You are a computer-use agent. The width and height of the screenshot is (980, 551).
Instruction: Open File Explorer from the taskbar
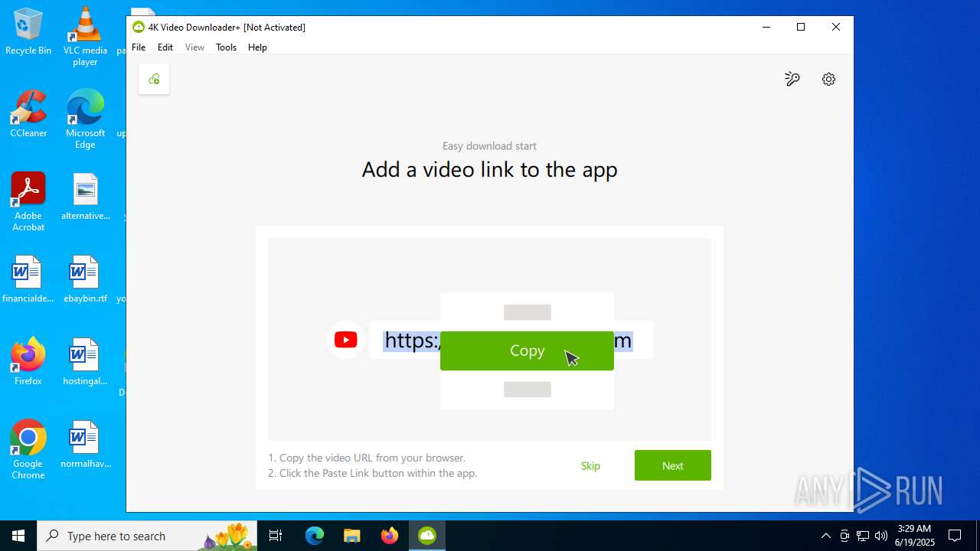coord(351,536)
